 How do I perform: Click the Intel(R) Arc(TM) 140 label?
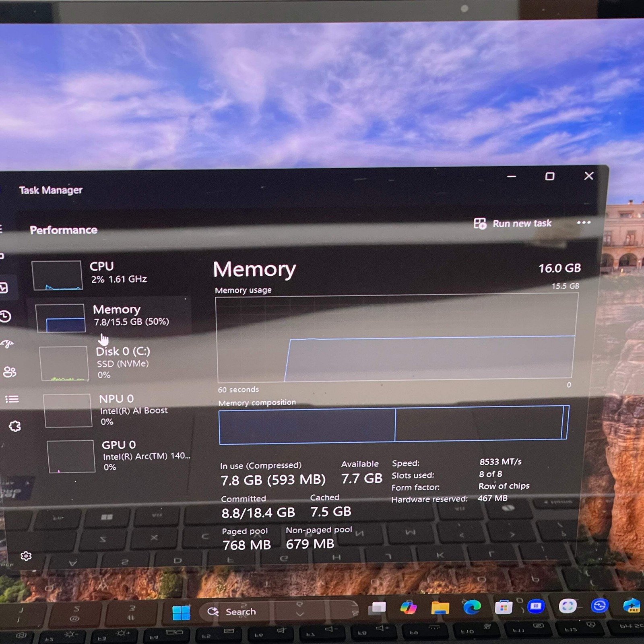coord(147,456)
